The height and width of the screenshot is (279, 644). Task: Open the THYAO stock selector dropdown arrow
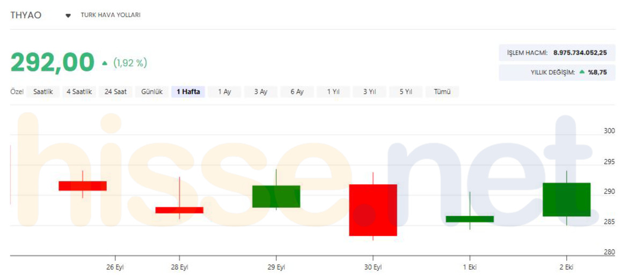point(68,16)
